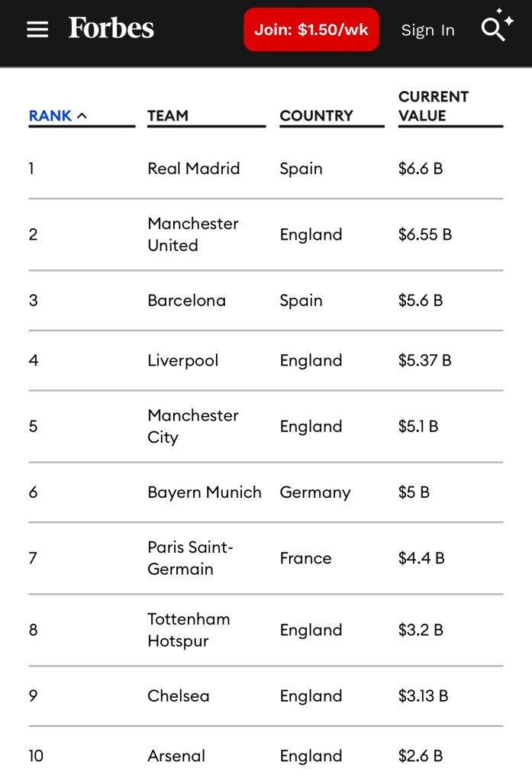Select the Tottenham Hotspur row
Screen dimensions: 532x781
click(x=189, y=630)
